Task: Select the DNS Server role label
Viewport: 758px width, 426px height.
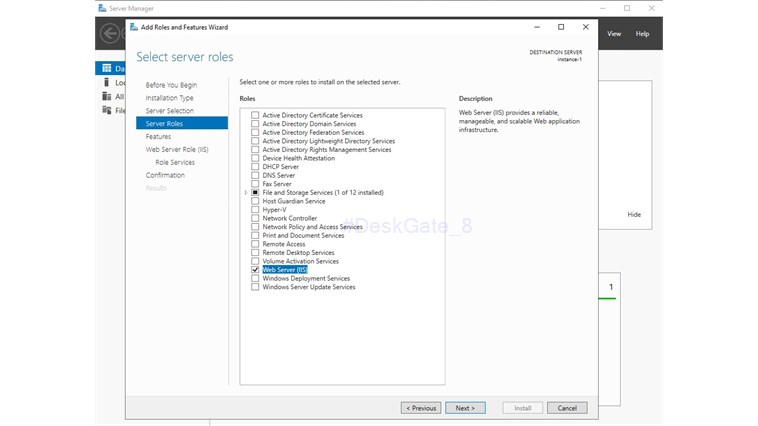Action: pyautogui.click(x=278, y=176)
